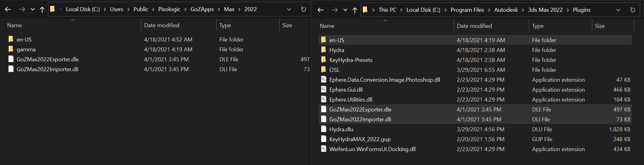Image resolution: width=644 pixels, height=165 pixels.
Task: Select en-US folder icon in left window
Action: (11, 39)
